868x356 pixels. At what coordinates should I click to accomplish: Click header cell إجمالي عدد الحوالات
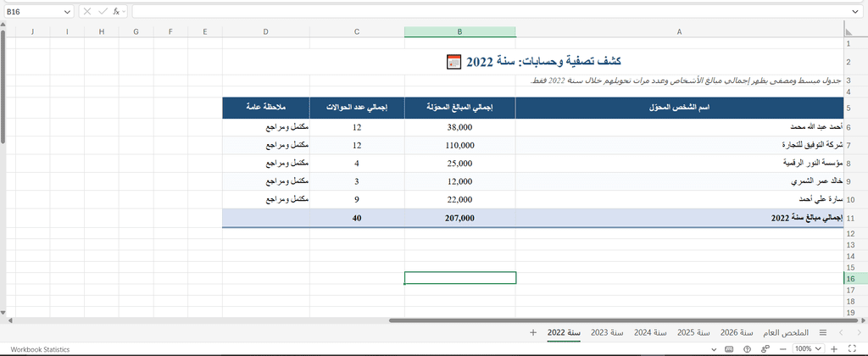pos(357,108)
